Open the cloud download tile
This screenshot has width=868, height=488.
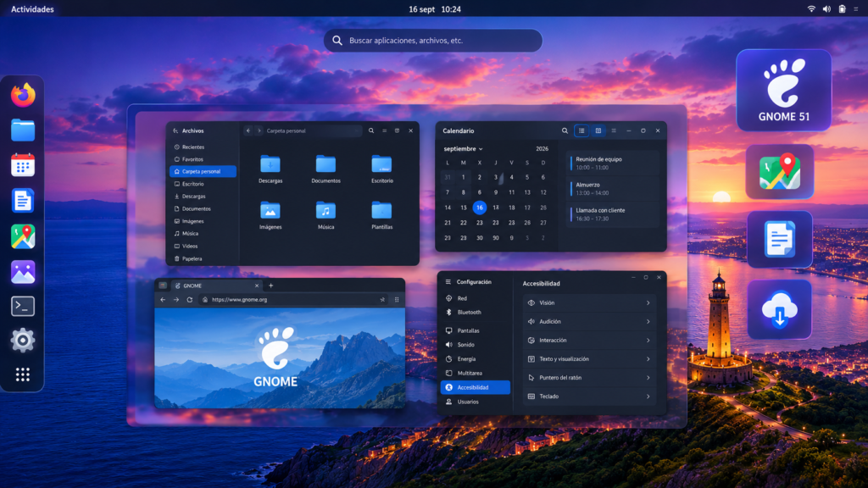click(780, 309)
